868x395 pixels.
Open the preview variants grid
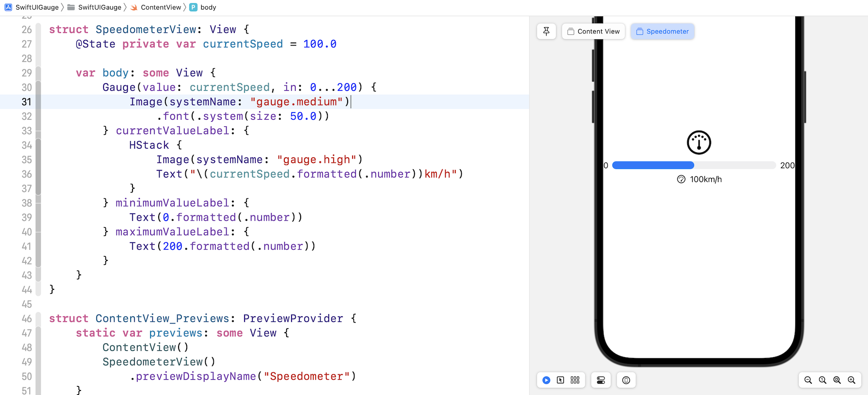pyautogui.click(x=575, y=380)
